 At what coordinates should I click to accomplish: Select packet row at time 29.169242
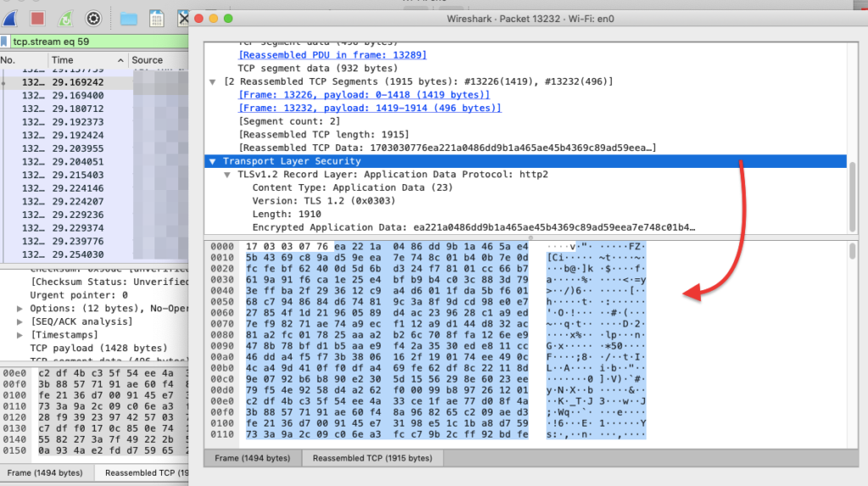pos(94,82)
